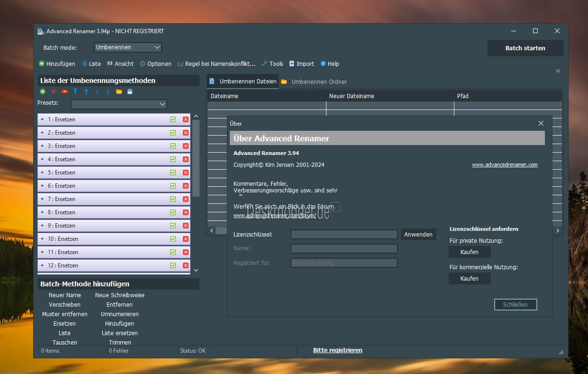
Task: Remove method 6 : Ersetzen with its red X
Action: coord(186,186)
